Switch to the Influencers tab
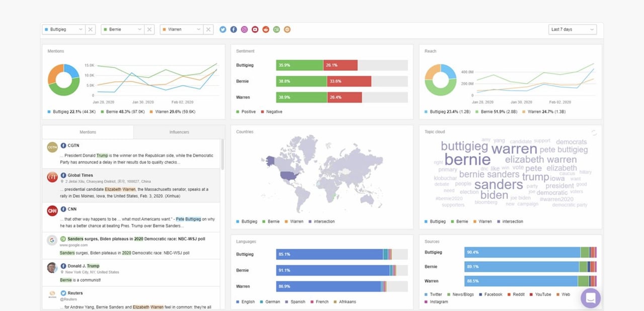The height and width of the screenshot is (311, 644). click(x=179, y=132)
